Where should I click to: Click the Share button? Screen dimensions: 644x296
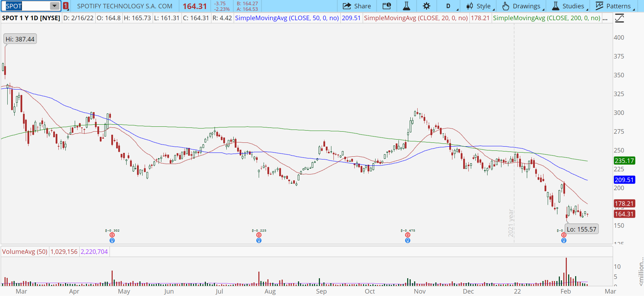(357, 6)
